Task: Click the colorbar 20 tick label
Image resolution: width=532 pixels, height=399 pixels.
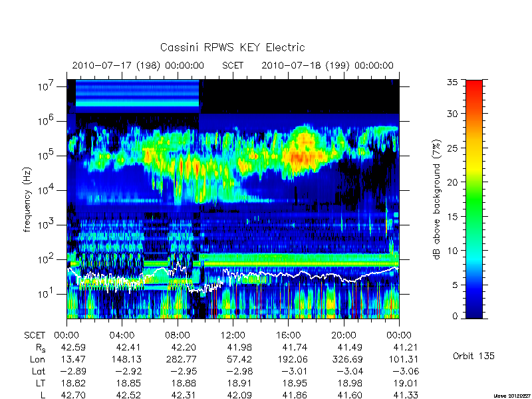Action: [452, 182]
